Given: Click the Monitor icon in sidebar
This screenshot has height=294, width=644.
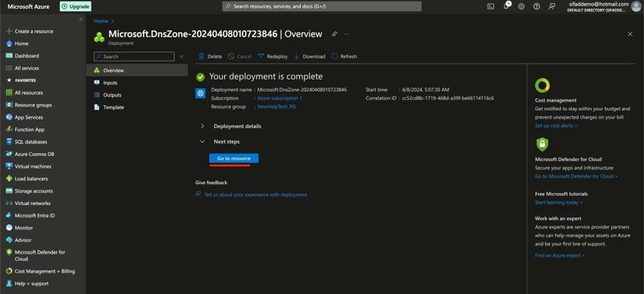Looking at the screenshot, I should click(x=9, y=228).
